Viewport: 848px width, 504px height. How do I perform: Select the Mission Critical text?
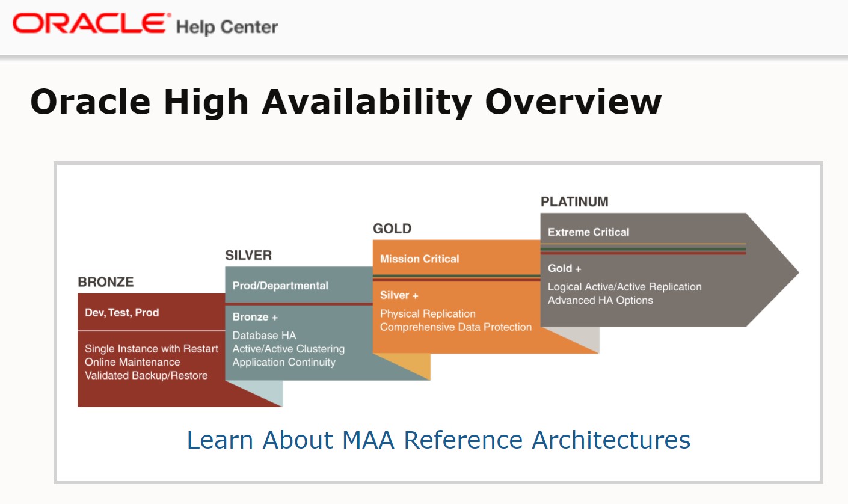click(x=419, y=259)
